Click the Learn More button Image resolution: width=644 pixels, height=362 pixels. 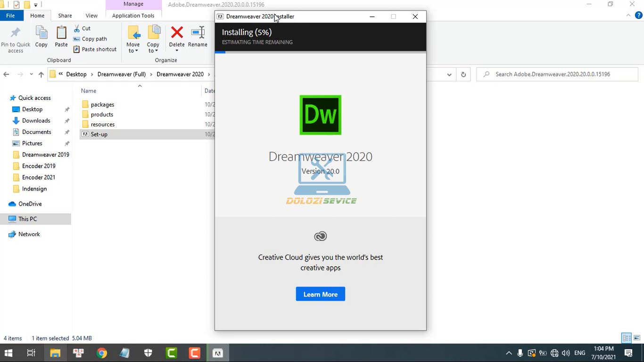[321, 294]
